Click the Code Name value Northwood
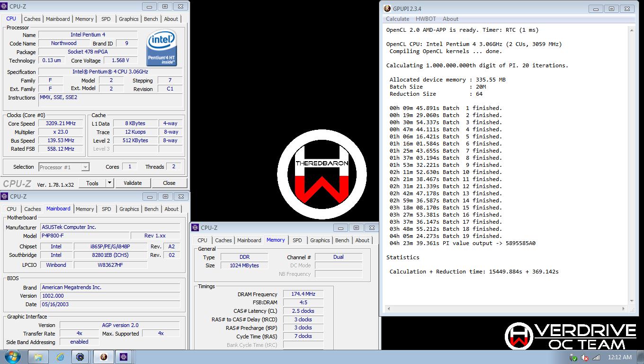Image resolution: width=644 pixels, height=364 pixels. click(64, 43)
